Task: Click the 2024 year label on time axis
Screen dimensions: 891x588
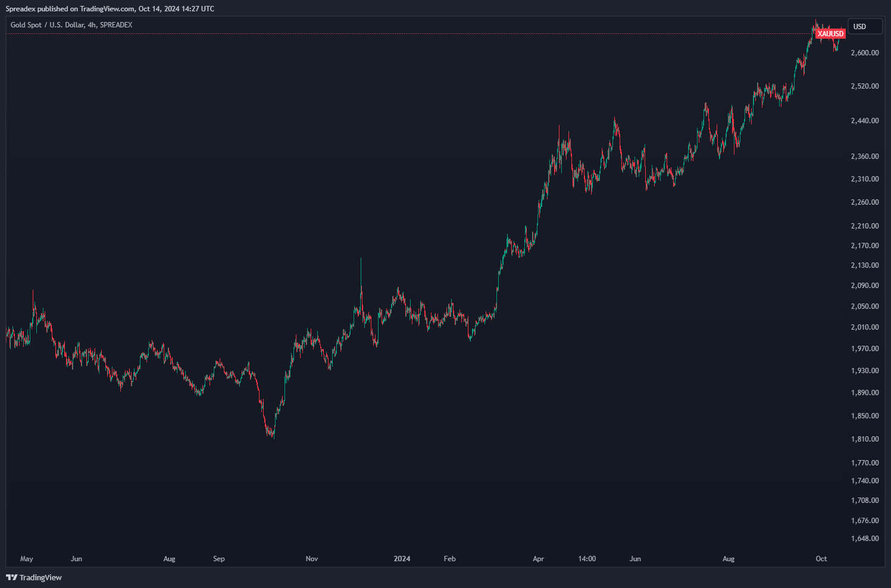Action: pos(402,559)
